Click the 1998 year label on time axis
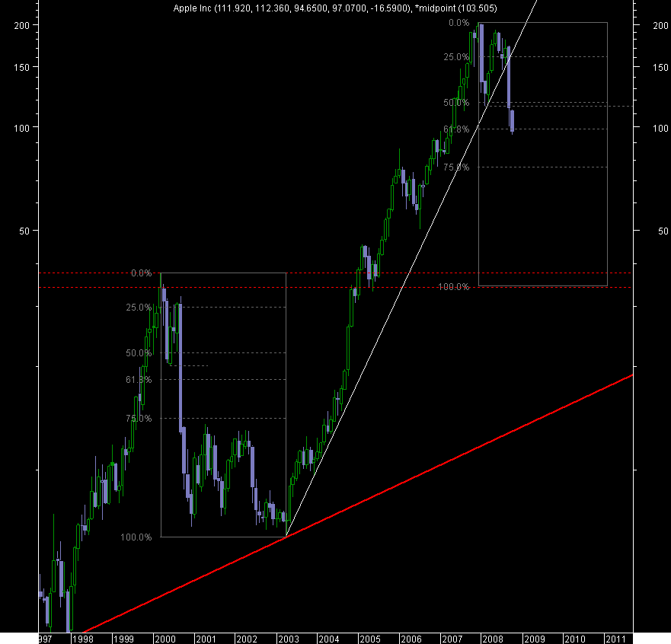Viewport: 671px width, 644px height. 82,639
